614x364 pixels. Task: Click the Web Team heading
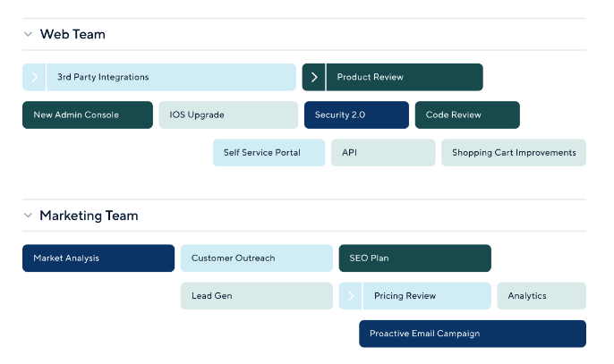click(x=72, y=35)
